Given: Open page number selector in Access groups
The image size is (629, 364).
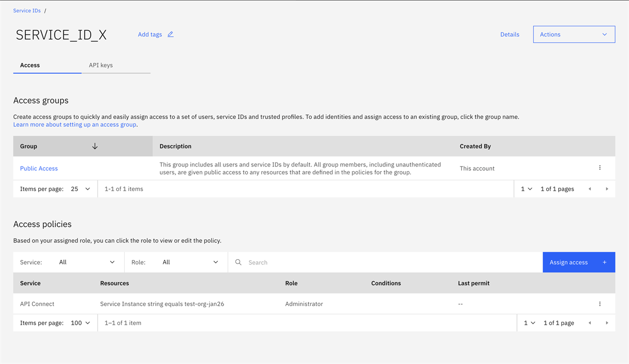Looking at the screenshot, I should tap(526, 189).
